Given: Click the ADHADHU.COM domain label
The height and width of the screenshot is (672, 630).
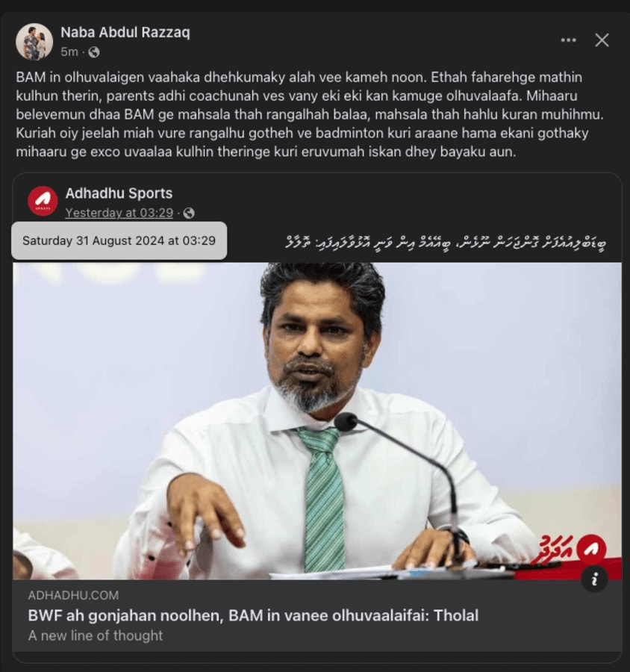Looking at the screenshot, I should 73,595.
